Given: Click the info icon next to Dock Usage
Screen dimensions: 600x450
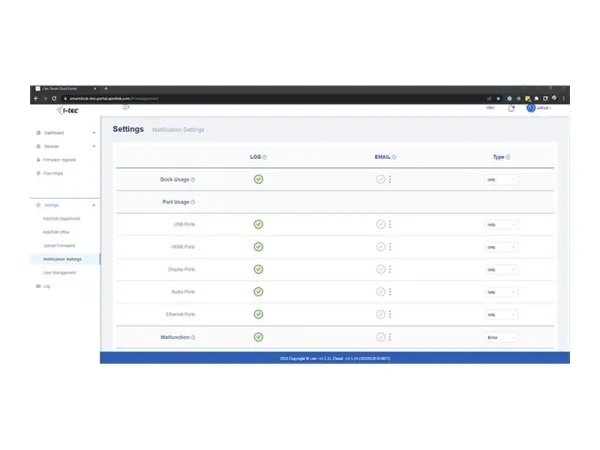Looking at the screenshot, I should pos(193,180).
